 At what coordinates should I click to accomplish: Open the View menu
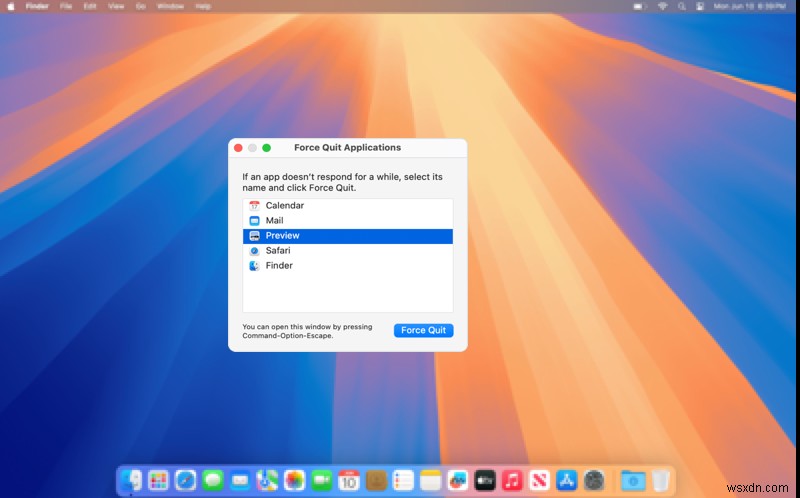[116, 7]
